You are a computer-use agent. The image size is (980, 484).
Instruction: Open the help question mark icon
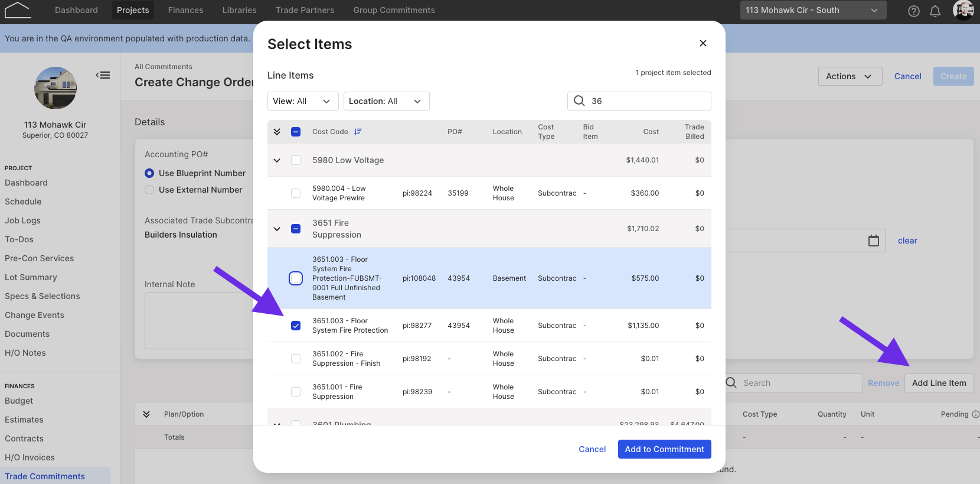pyautogui.click(x=913, y=11)
